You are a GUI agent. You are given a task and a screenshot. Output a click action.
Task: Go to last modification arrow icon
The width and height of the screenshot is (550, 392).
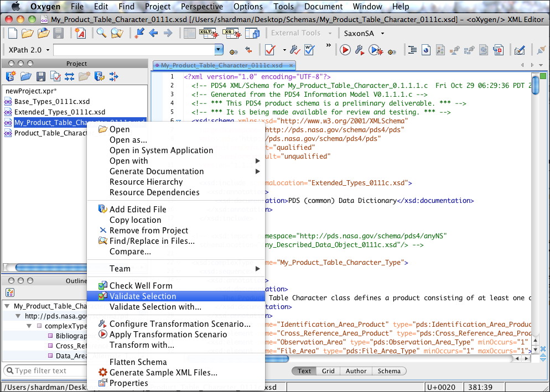tap(139, 33)
